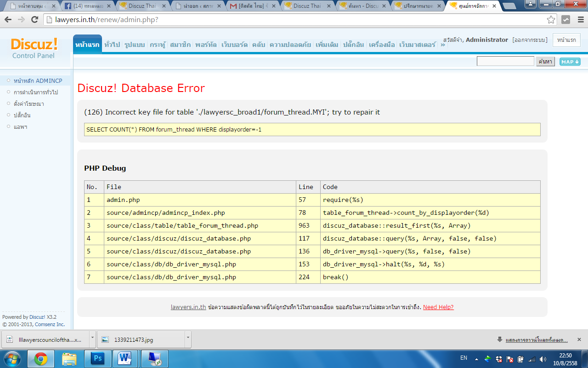The width and height of the screenshot is (588, 368).
Task: Open the รูปแบบ admin menu
Action: (135, 45)
